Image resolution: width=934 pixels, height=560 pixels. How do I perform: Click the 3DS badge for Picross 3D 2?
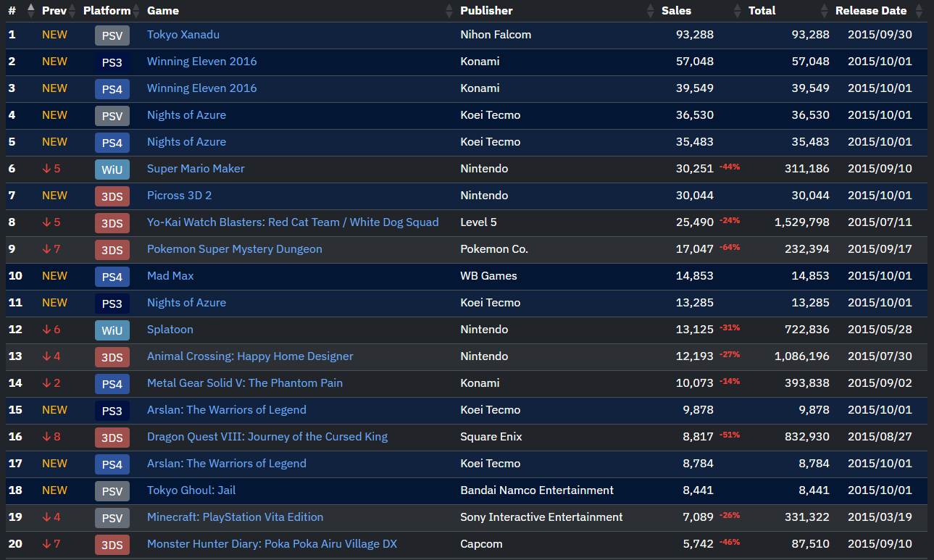[112, 196]
